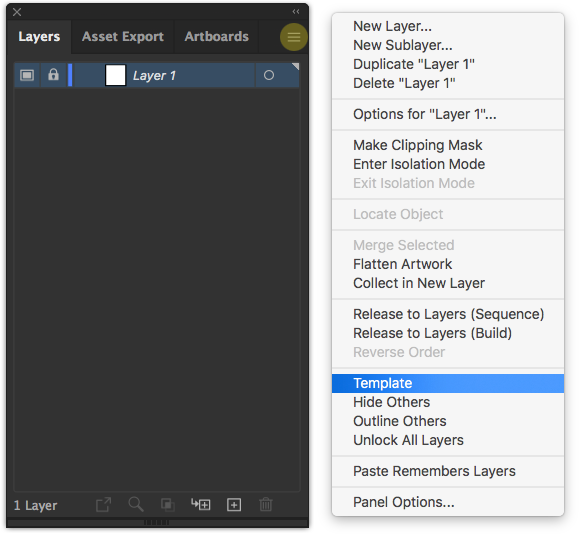This screenshot has width=581, height=538.
Task: Choose Unlock All Layers
Action: point(448,441)
